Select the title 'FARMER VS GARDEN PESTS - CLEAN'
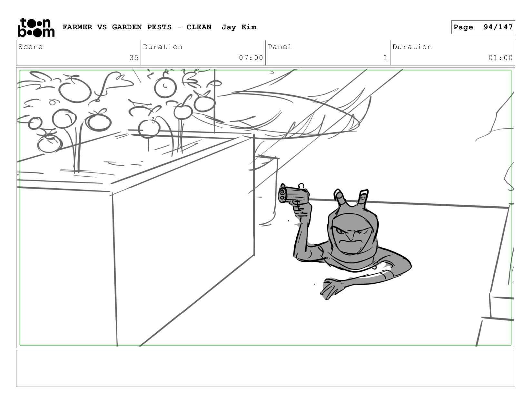Screen dimensions: 532x411 tap(137, 27)
